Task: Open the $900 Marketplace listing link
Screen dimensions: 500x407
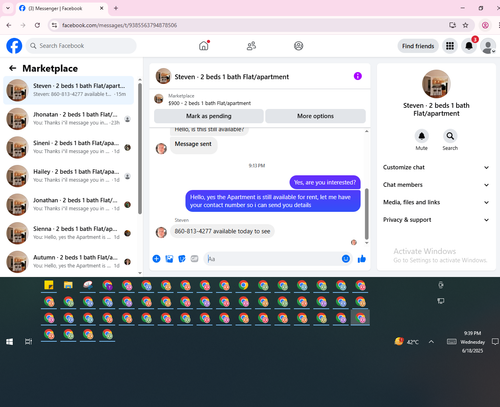Action: [x=210, y=103]
